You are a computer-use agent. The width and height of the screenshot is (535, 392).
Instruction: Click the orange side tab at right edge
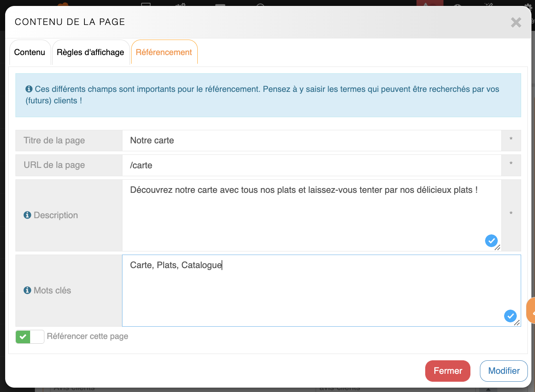coord(531,311)
